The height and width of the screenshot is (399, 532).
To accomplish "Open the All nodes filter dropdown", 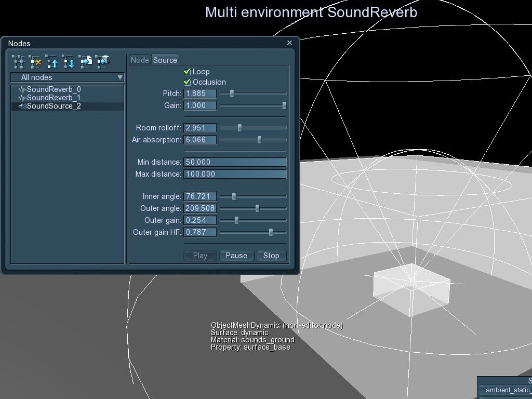I will click(x=68, y=77).
